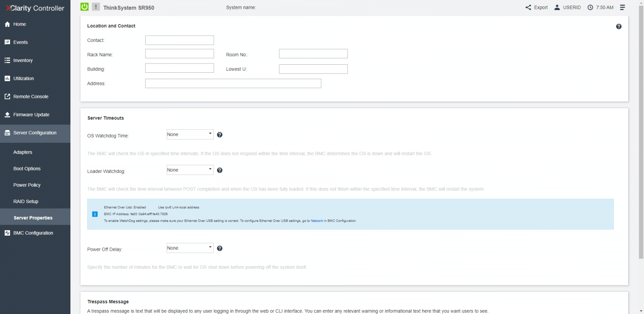This screenshot has width=644, height=314.
Task: Open help icon next to Loader Watchdog
Action: 220,170
